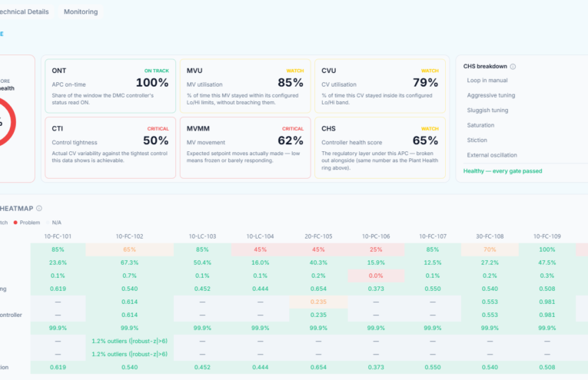
Task: Click the orange 70% heatmap cell
Action: (x=490, y=249)
